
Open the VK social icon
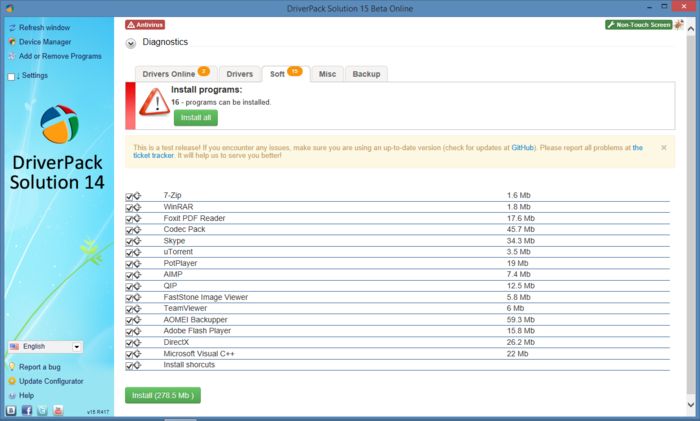point(11,410)
